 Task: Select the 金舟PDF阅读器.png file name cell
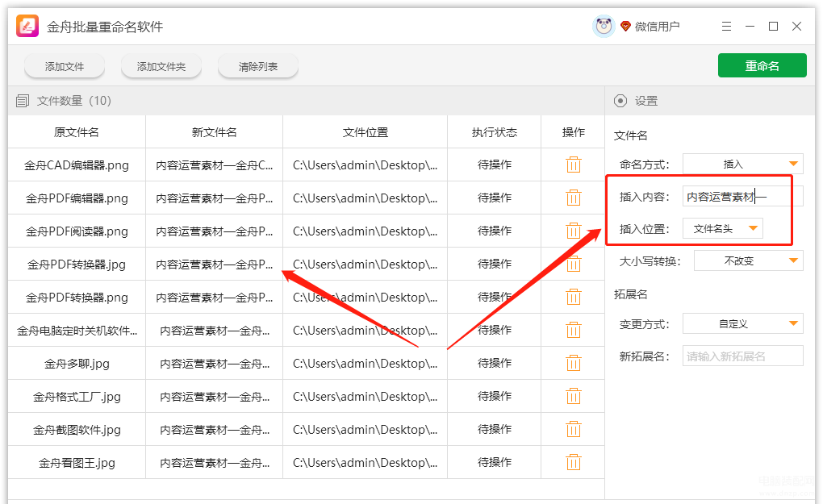pos(77,231)
